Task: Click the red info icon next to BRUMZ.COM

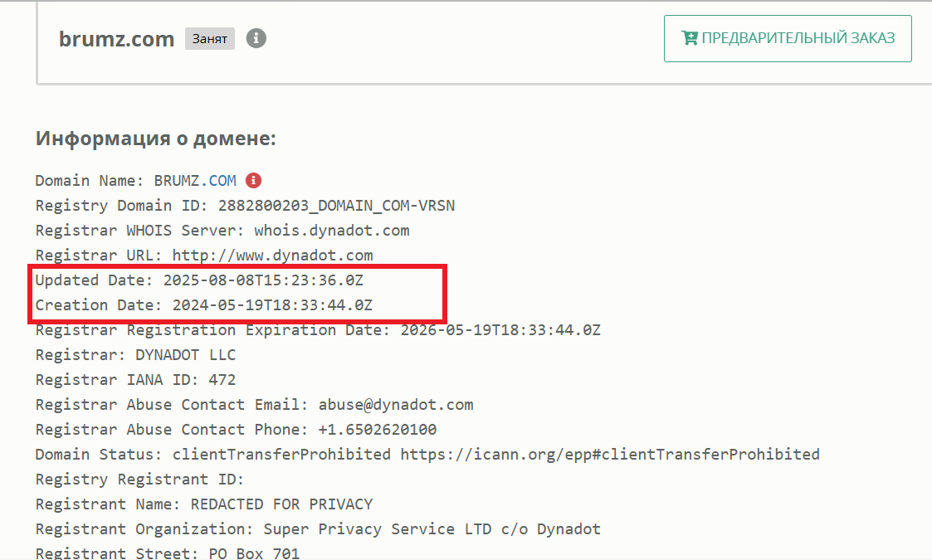Action: [x=254, y=180]
